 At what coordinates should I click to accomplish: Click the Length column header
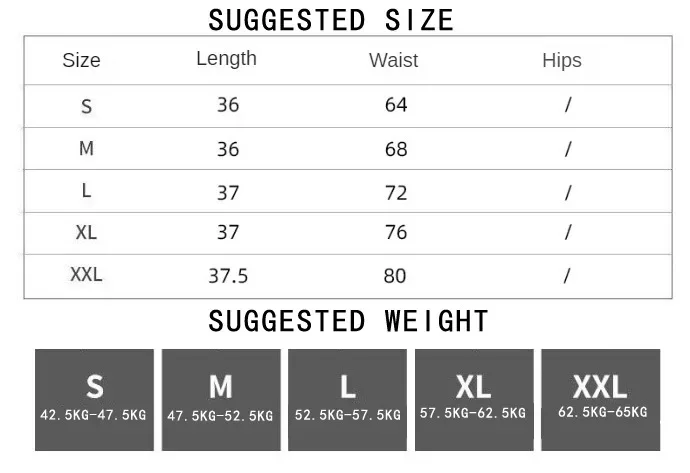point(226,59)
